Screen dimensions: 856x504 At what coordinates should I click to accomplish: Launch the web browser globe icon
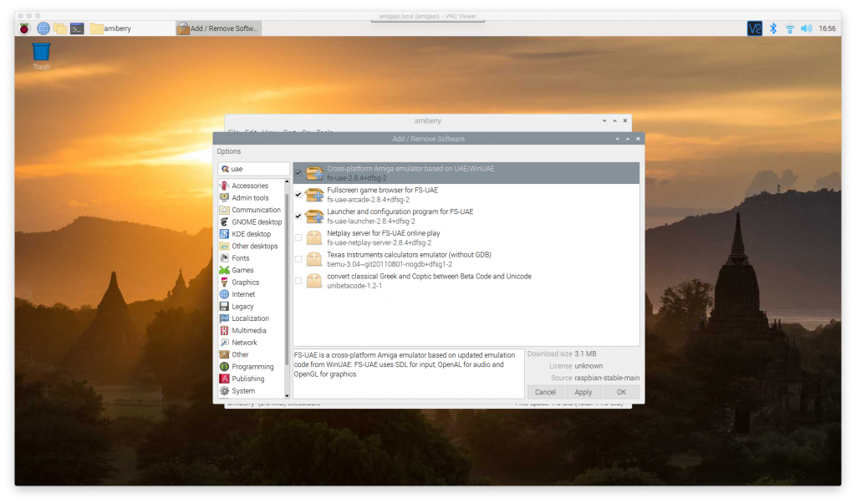[x=43, y=28]
